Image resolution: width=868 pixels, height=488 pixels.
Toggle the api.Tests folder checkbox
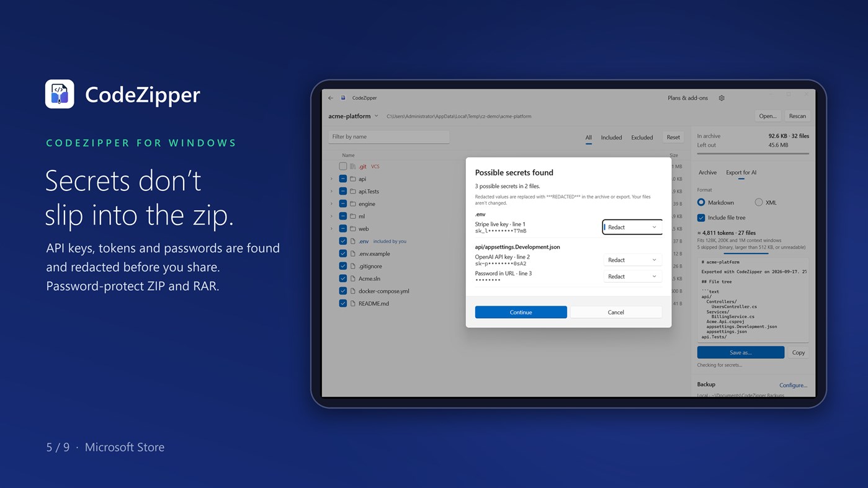(x=342, y=192)
